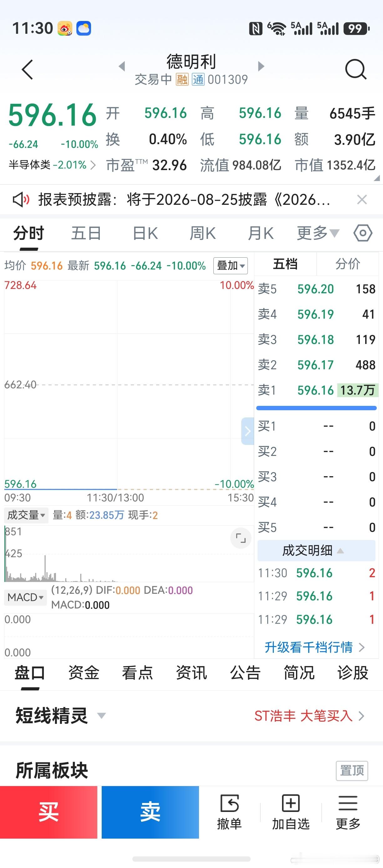This screenshot has height=868, width=383.
Task: Open 更多 menu in bottom bar
Action: tap(348, 812)
